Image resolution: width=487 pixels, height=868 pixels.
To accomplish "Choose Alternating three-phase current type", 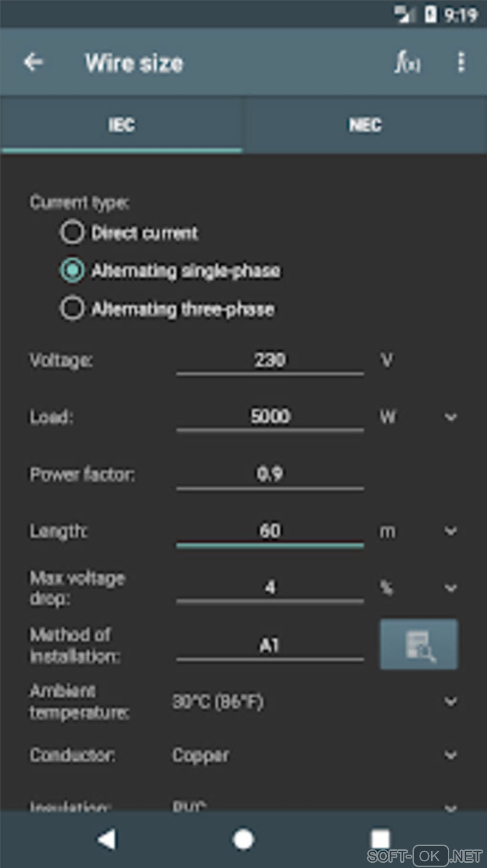I will click(72, 309).
